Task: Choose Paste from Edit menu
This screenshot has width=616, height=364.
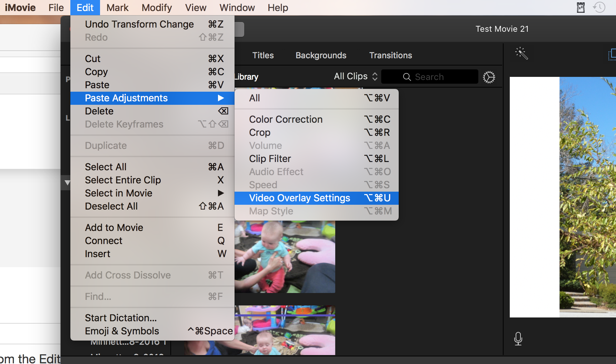Action: pyautogui.click(x=152, y=85)
